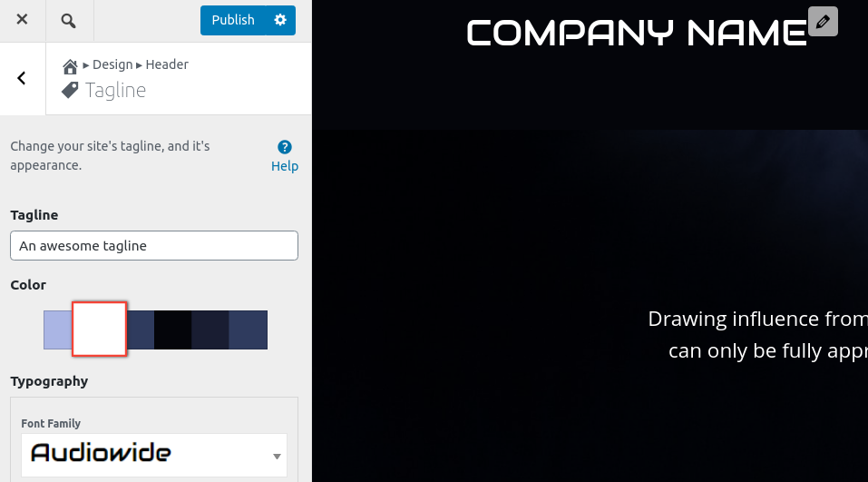Click the Publish button

pyautogui.click(x=233, y=21)
